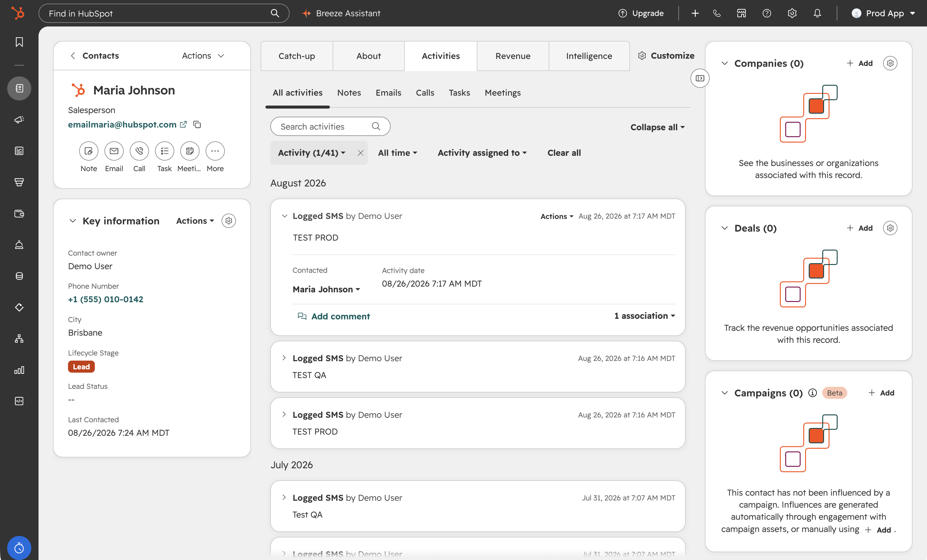Open the Reporting bar chart sidebar icon
This screenshot has height=560, width=927.
coord(19,370)
